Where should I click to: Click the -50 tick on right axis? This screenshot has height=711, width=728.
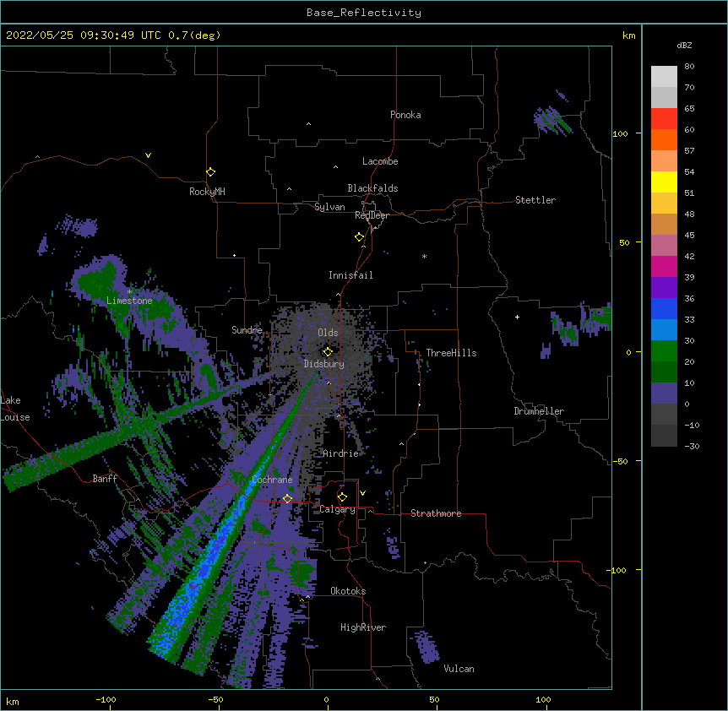(620, 461)
